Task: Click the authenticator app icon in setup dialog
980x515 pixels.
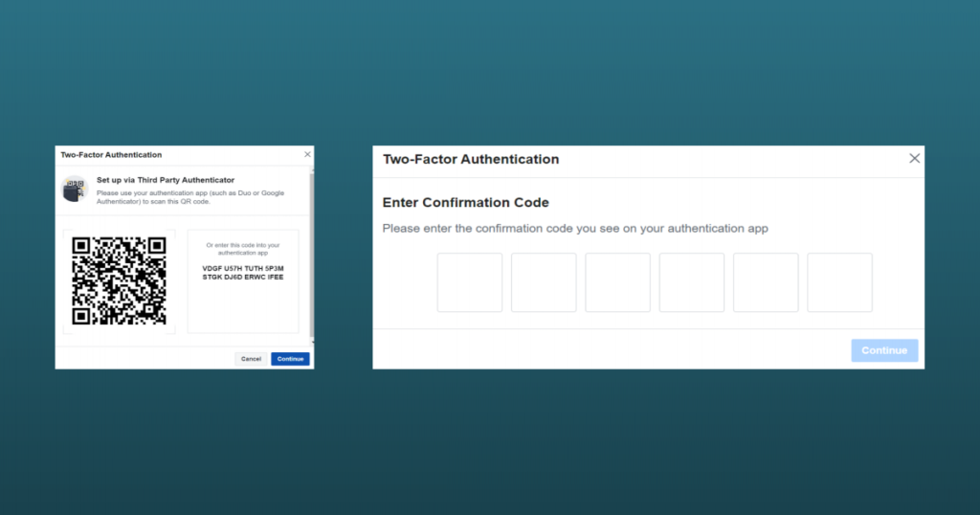Action: click(75, 190)
